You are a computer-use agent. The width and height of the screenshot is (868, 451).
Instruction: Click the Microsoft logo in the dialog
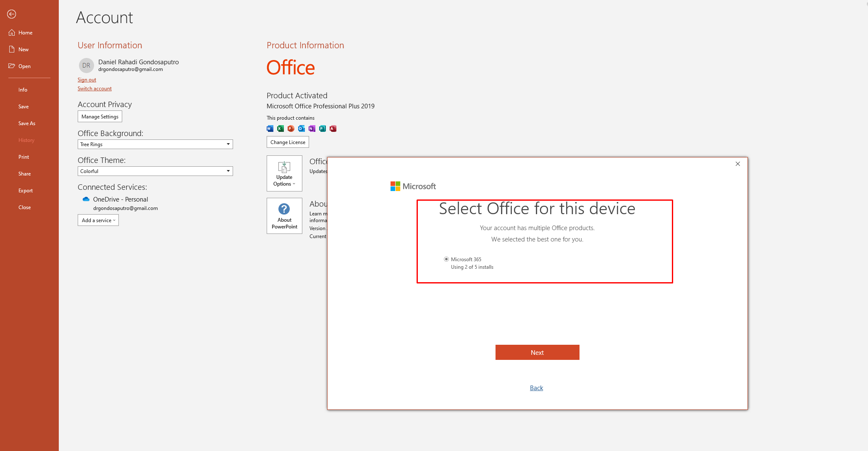pos(413,186)
